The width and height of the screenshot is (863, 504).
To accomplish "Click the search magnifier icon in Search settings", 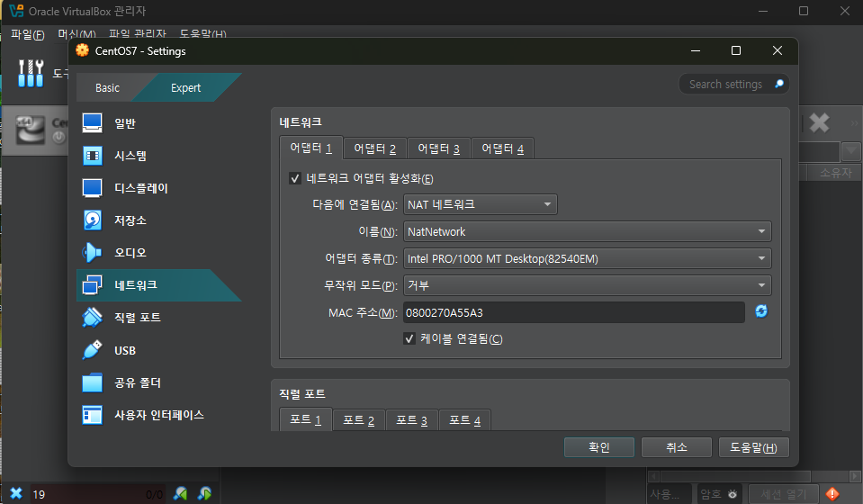I will click(778, 84).
